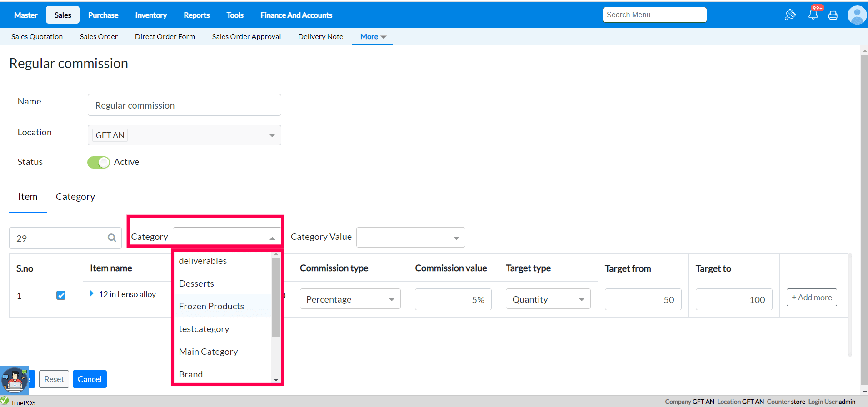
Task: Click the printer icon in header
Action: pyautogui.click(x=833, y=15)
